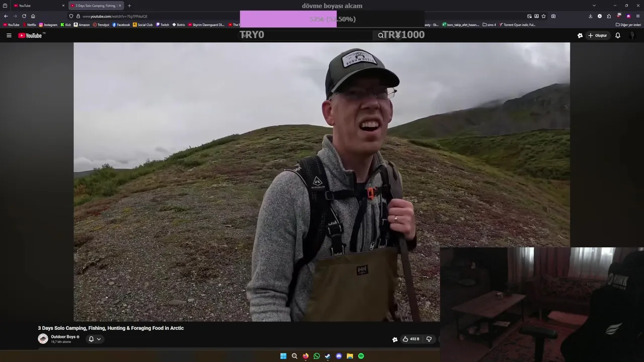
Task: Open the YouTube guide hamburger menu
Action: 9,36
